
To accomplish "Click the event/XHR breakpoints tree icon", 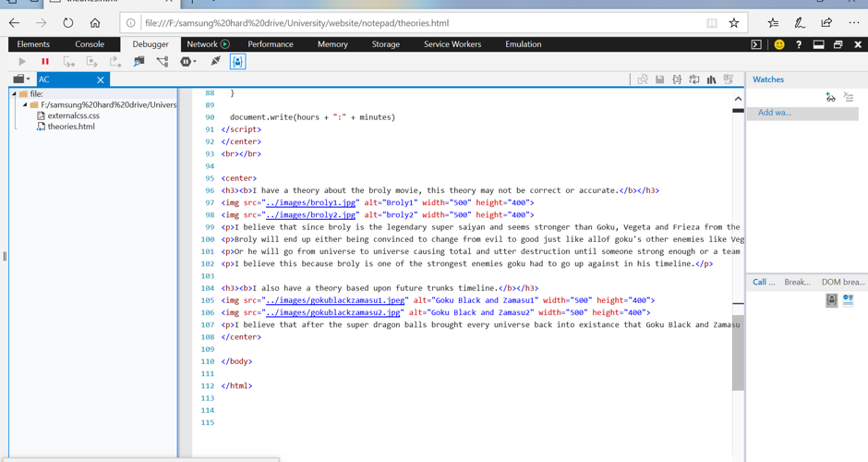I will pyautogui.click(x=163, y=62).
